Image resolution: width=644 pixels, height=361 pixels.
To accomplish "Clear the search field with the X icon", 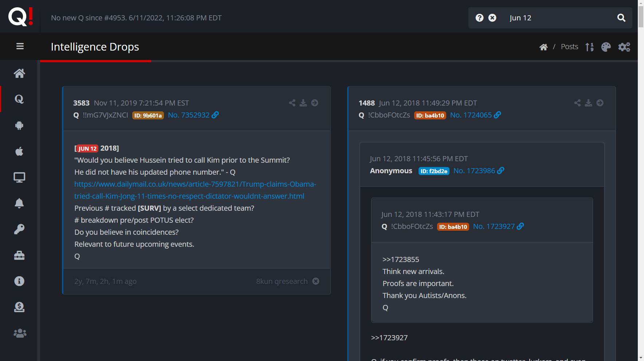I will coord(492,18).
